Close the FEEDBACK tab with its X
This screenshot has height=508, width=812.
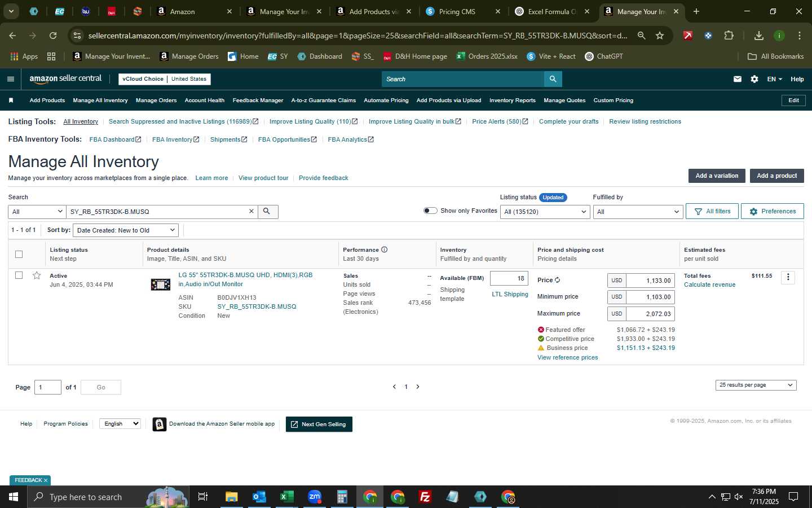click(46, 480)
